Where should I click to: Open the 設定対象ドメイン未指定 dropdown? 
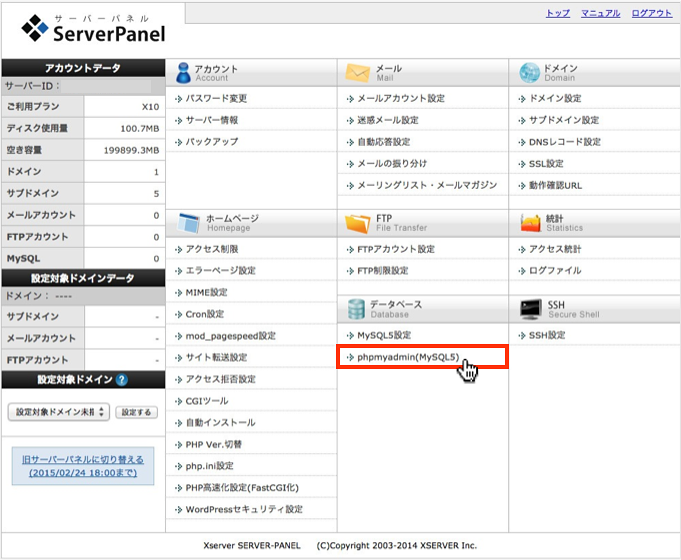point(59,412)
